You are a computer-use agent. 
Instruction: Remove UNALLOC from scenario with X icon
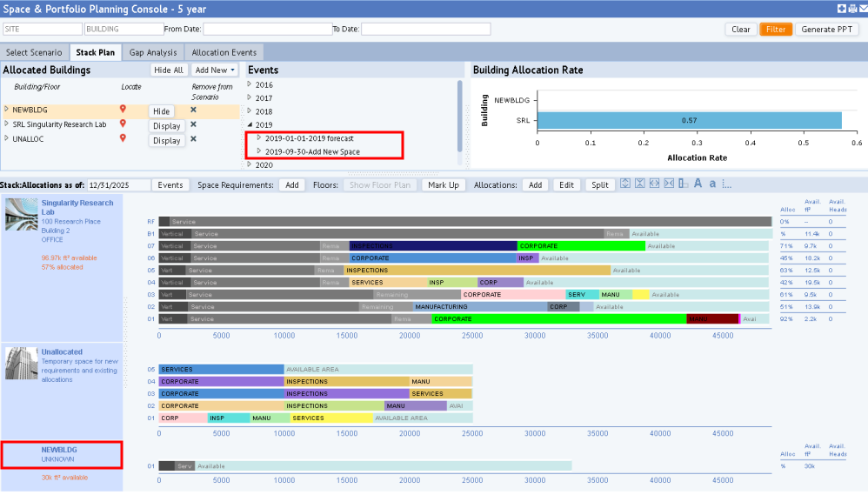coord(193,138)
